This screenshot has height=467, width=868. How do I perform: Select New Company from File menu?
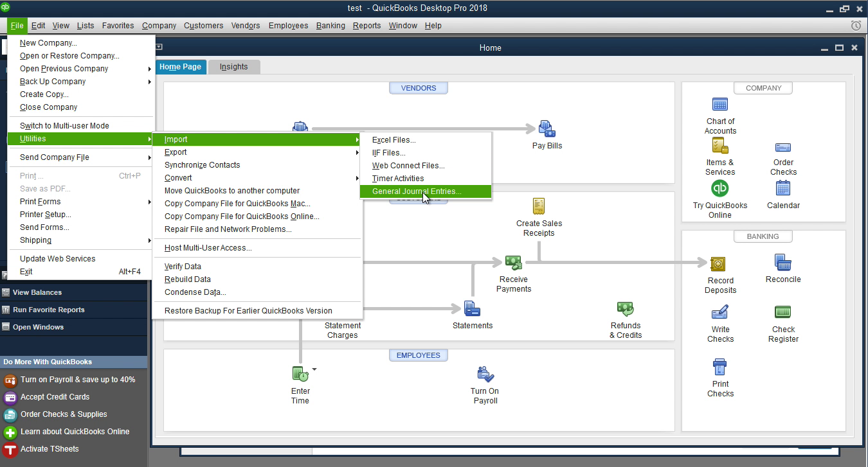pos(81,43)
